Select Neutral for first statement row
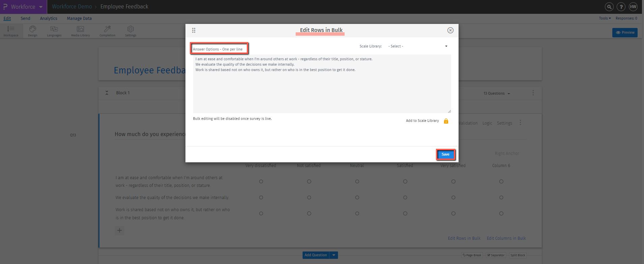 [x=357, y=181]
